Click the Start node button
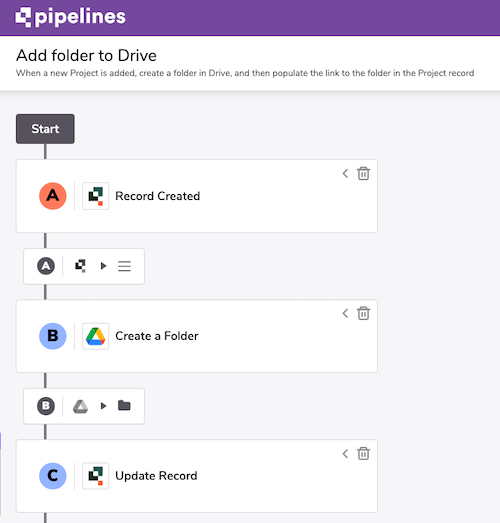The width and height of the screenshot is (500, 523). click(45, 129)
